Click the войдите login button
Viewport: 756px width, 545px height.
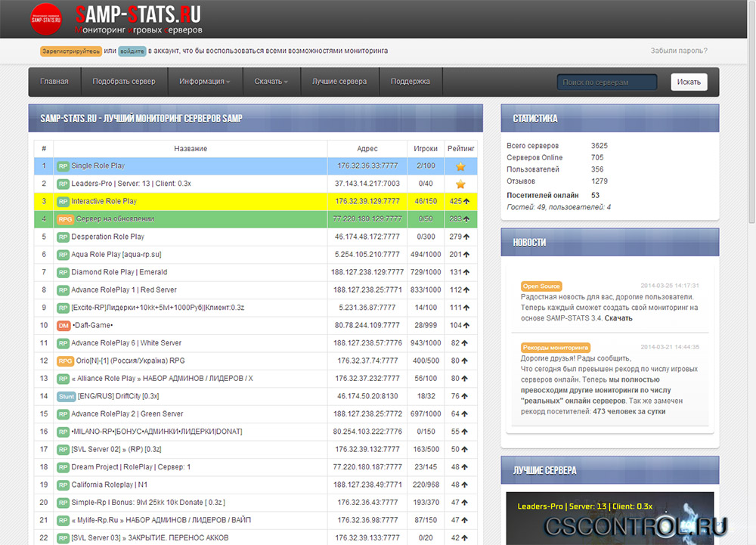coord(132,51)
